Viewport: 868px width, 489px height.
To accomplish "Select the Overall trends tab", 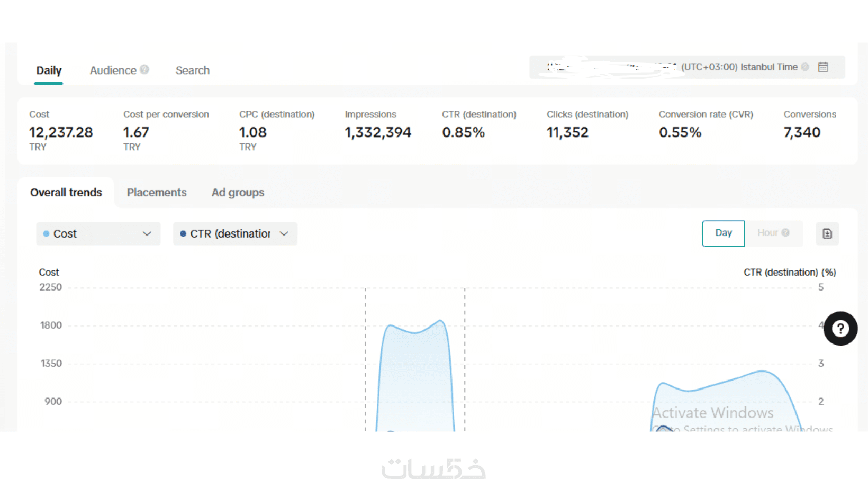I will coord(66,193).
